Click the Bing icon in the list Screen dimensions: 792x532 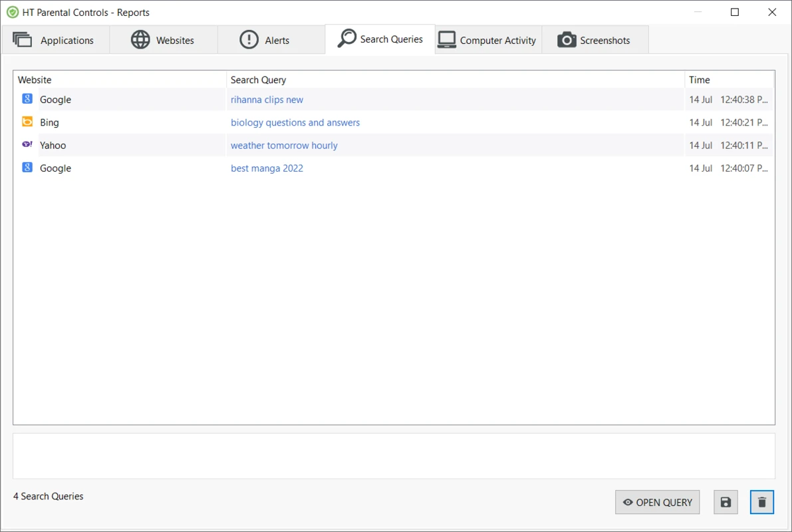pos(27,121)
